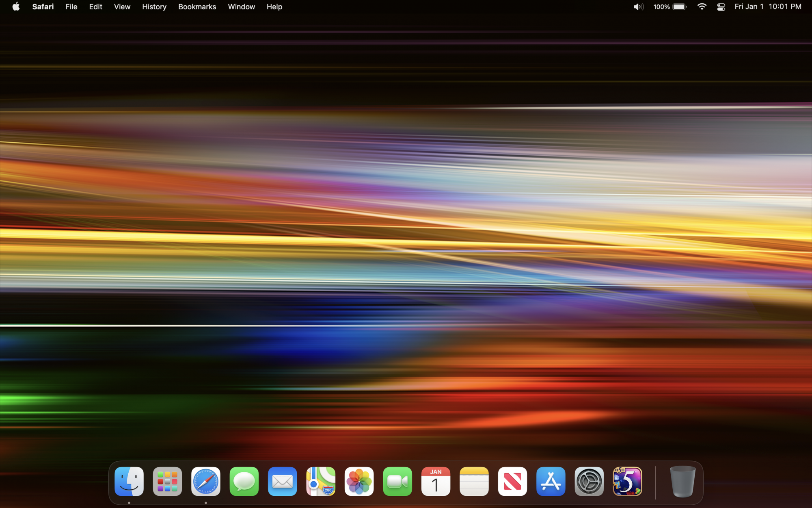Launch the Mail app

tap(283, 482)
